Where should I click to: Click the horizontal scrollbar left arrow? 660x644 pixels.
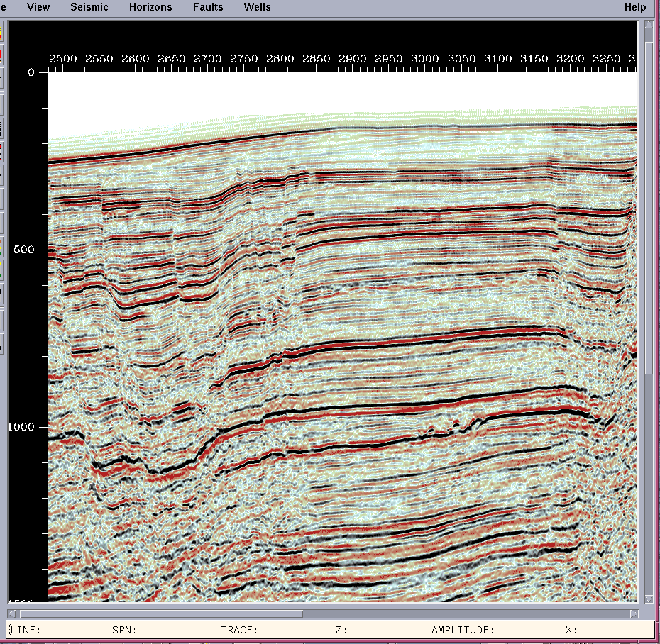coord(11,614)
